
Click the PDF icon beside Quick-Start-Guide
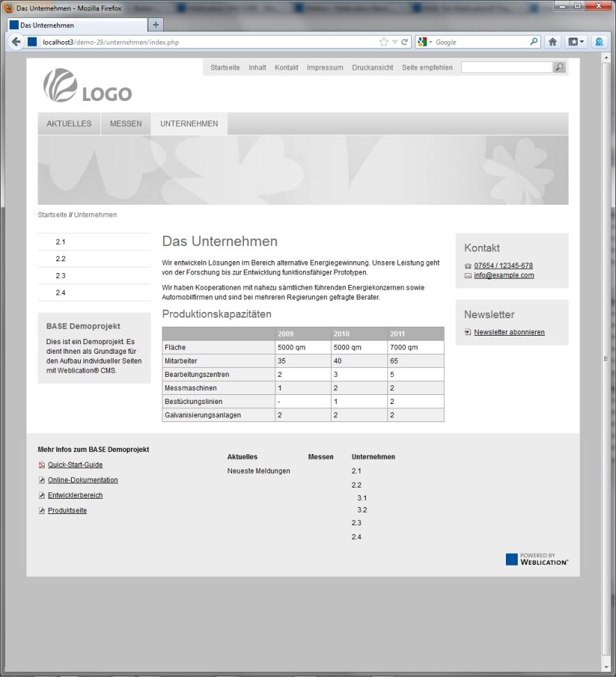tap(42, 465)
